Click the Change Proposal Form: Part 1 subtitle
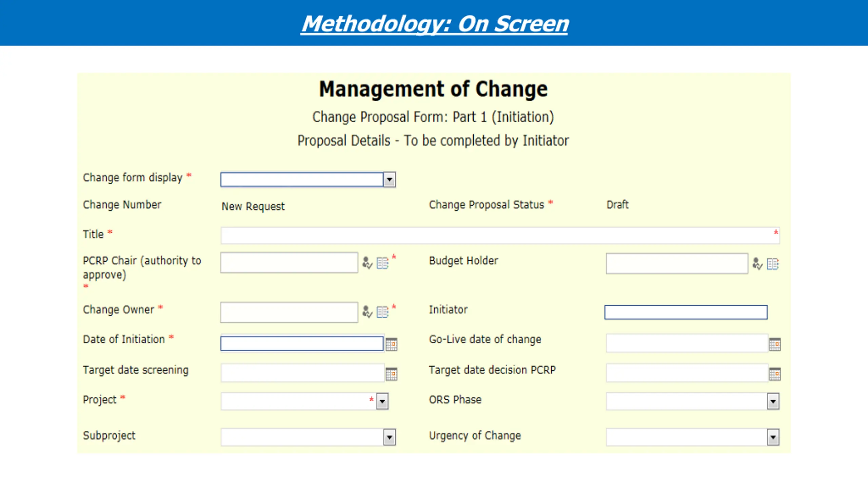Viewport: 868px width, 488px height. (x=433, y=117)
